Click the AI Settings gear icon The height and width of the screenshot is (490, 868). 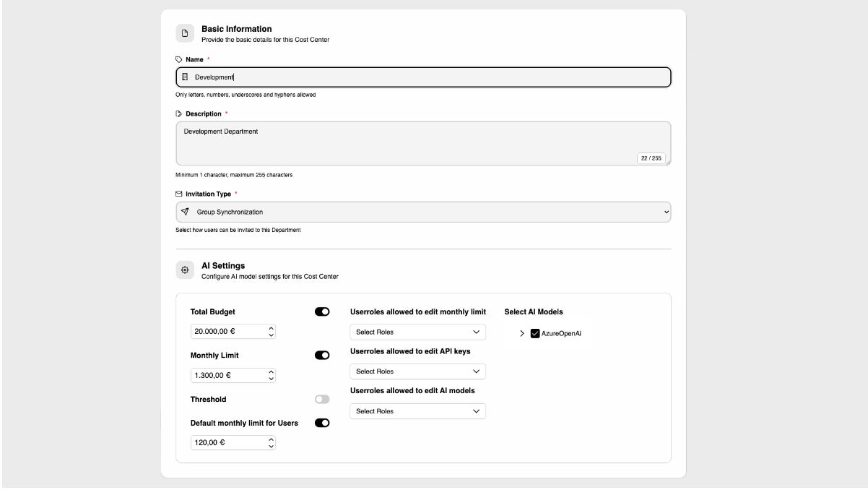pos(185,270)
